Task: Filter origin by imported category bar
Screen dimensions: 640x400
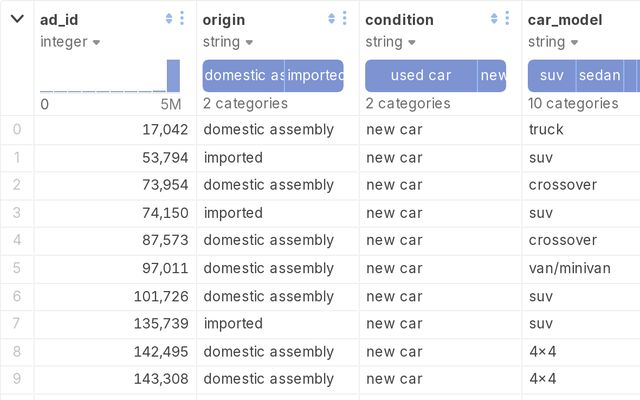Action: 314,76
